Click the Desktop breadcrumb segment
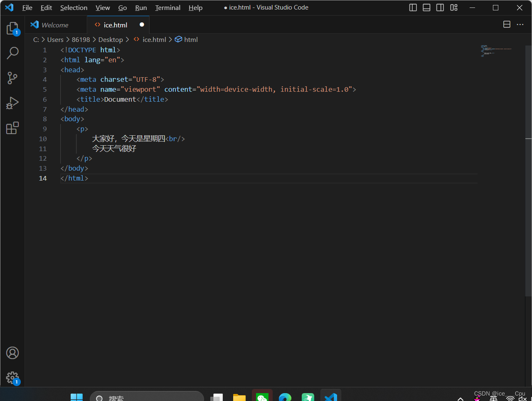 [x=111, y=39]
